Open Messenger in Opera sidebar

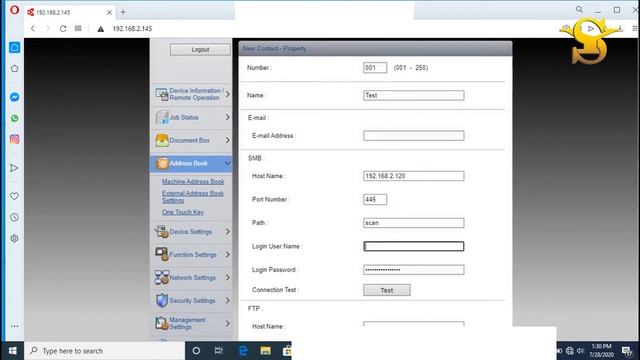[14, 97]
